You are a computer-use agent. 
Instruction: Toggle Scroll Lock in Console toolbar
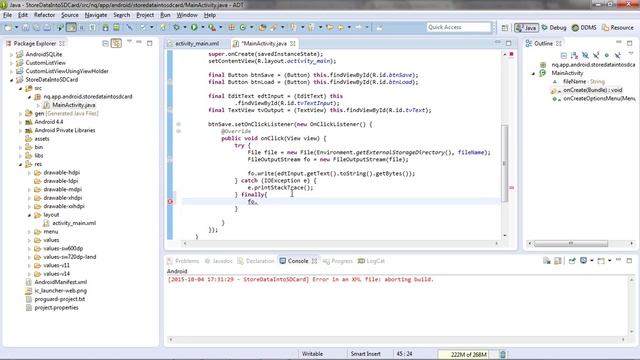(x=558, y=261)
